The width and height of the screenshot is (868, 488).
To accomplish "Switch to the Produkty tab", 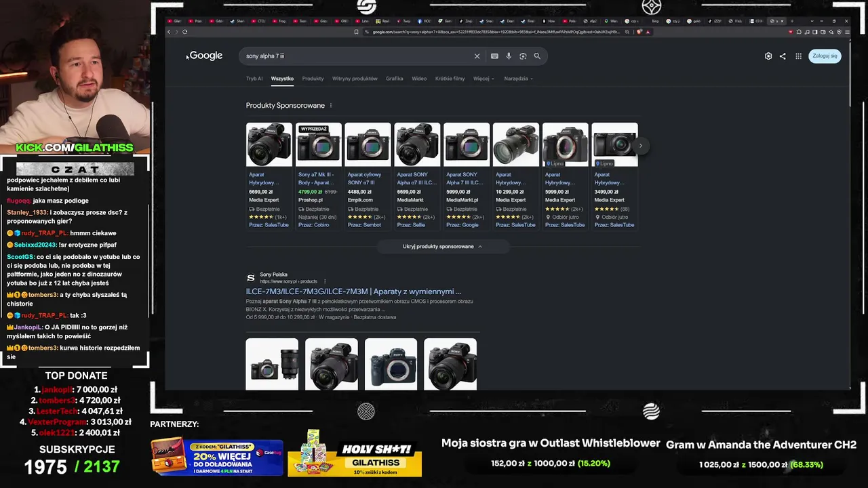I will pyautogui.click(x=313, y=79).
